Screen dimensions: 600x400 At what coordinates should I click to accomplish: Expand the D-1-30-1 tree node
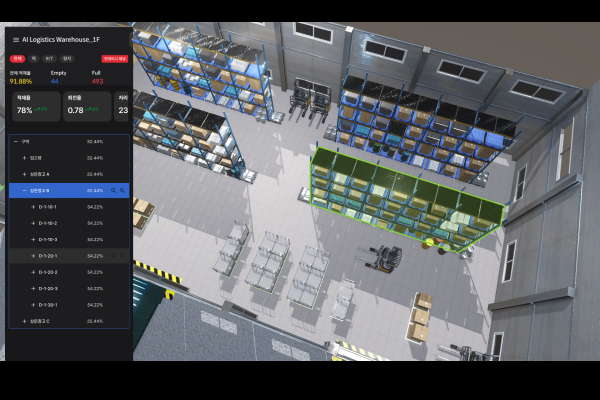33,304
